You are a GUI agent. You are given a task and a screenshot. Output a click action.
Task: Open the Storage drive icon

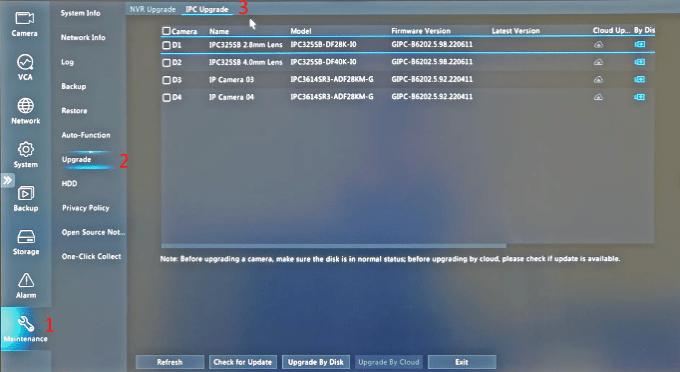click(26, 237)
